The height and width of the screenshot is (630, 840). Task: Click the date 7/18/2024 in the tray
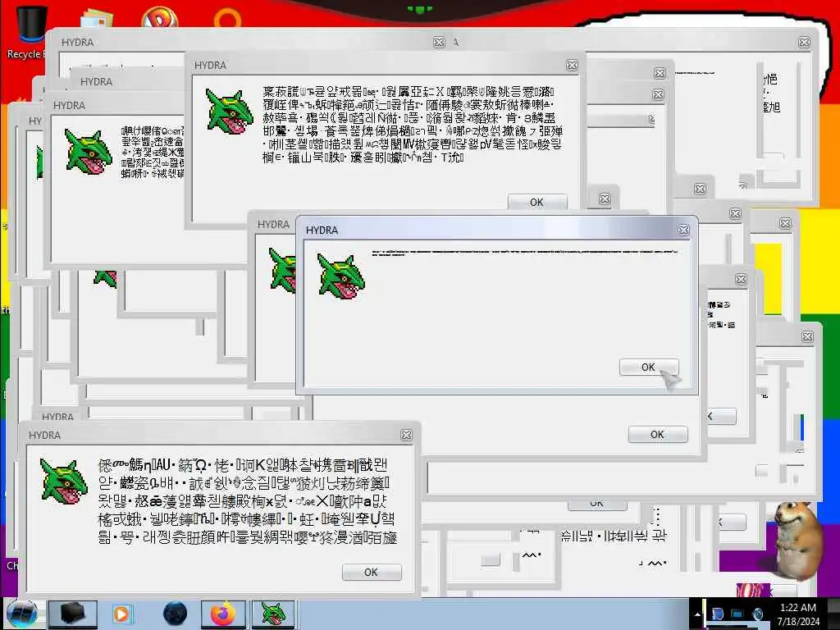[x=798, y=622]
